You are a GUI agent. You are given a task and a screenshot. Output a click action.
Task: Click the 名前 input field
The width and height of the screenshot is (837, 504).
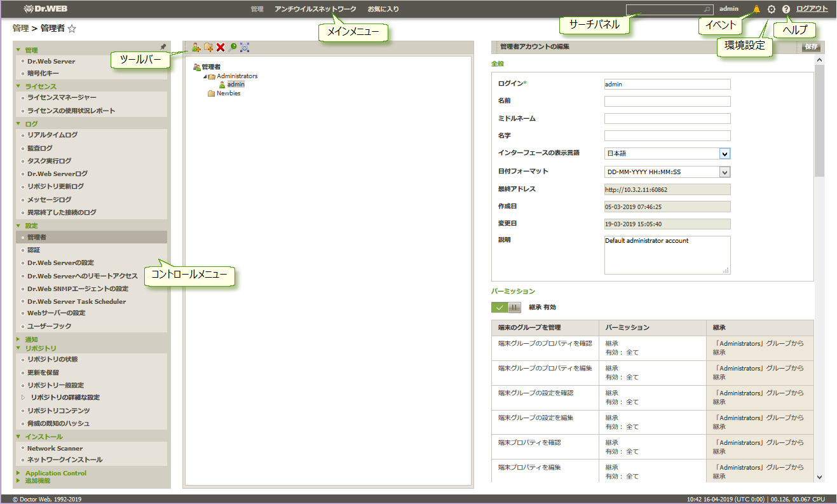667,101
